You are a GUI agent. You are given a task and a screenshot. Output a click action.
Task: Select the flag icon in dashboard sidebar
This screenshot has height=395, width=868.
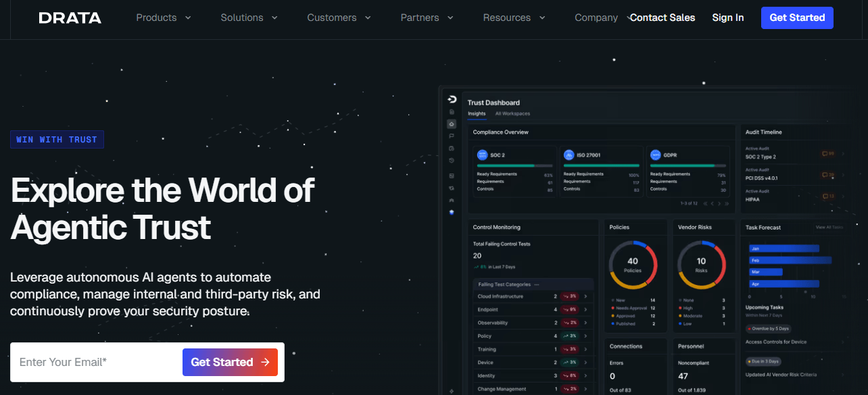[x=452, y=136]
